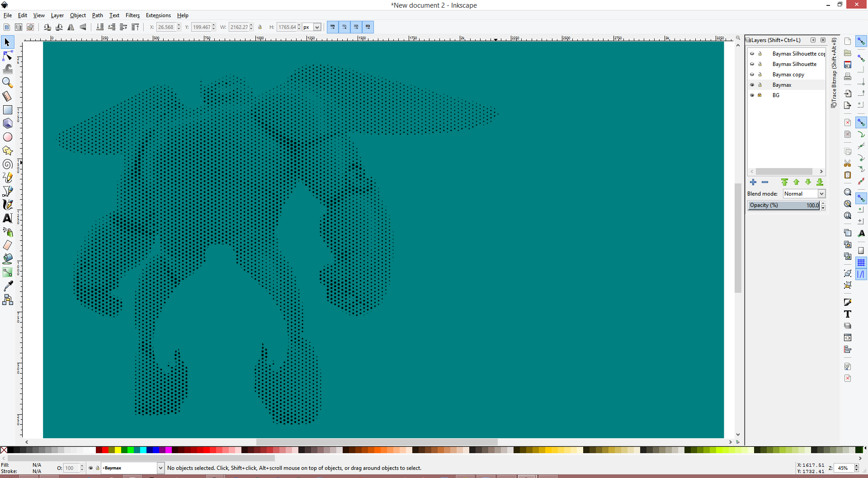Select the Eraser tool

coord(7,245)
